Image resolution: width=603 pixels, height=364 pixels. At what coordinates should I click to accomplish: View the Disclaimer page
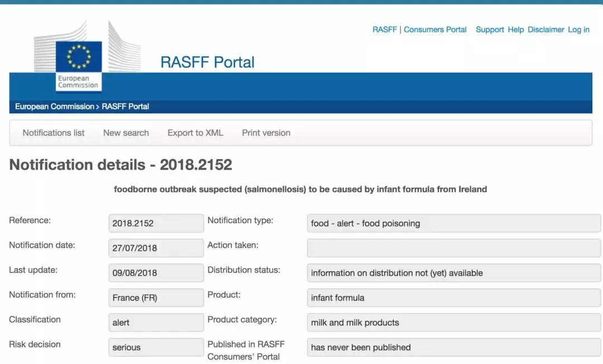pyautogui.click(x=545, y=30)
